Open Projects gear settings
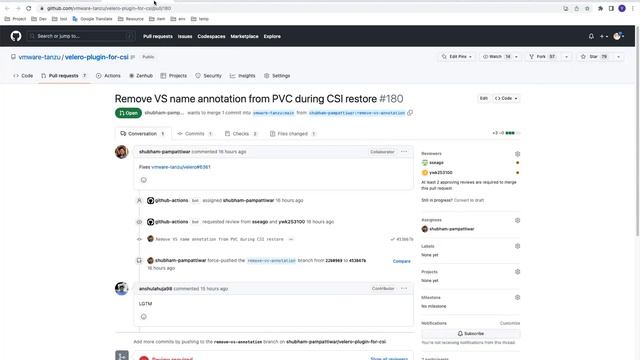Screen dimensions: 640x360 (517, 272)
